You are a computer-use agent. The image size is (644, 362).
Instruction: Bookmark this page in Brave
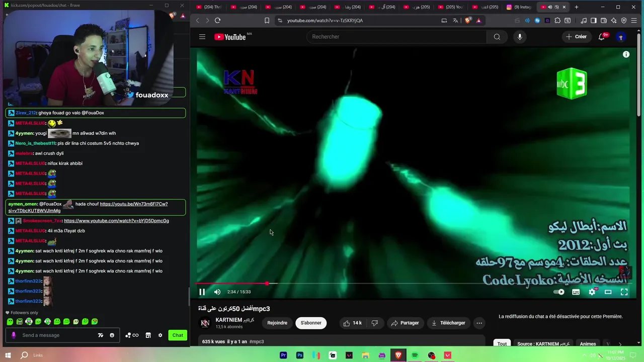(x=267, y=21)
